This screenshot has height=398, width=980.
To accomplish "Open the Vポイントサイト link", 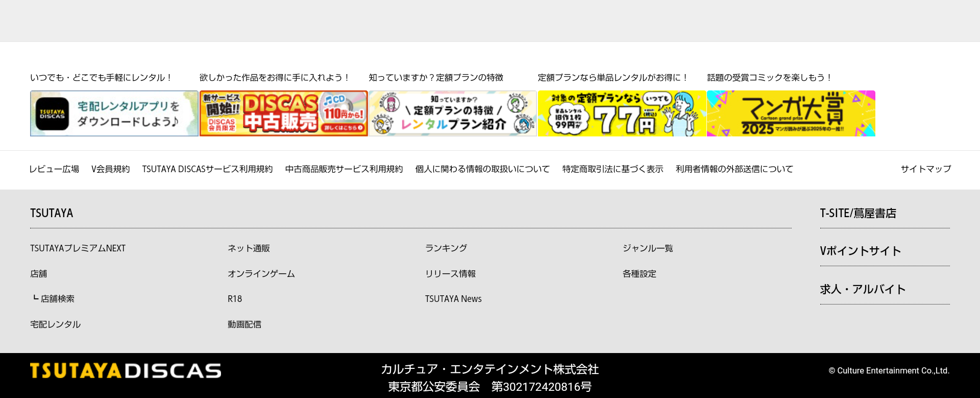I will (860, 251).
